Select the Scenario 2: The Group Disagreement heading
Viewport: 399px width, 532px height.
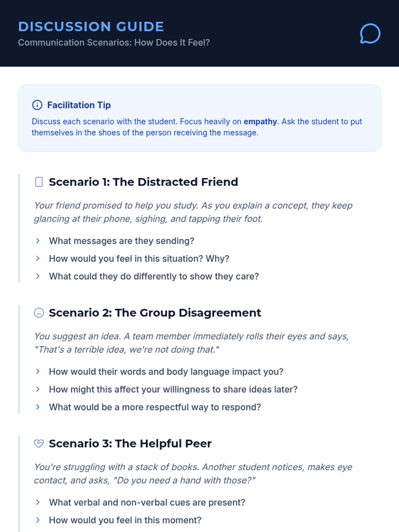[155, 313]
